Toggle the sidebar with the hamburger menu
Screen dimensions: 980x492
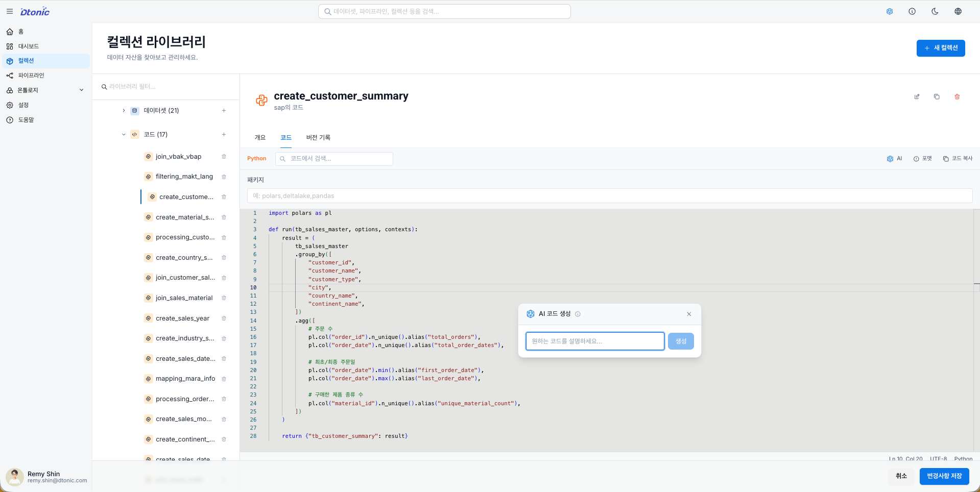(10, 11)
